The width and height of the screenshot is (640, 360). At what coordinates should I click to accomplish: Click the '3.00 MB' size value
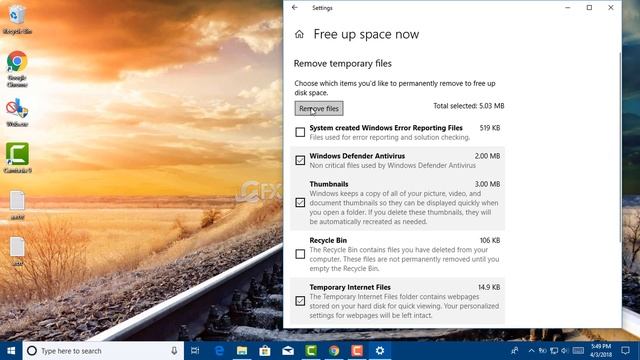[x=487, y=184]
